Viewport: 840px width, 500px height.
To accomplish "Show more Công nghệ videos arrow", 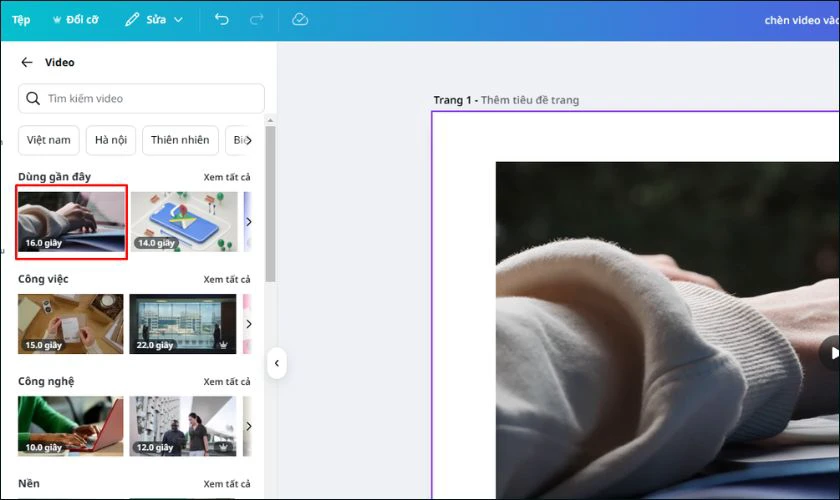I will pyautogui.click(x=249, y=426).
